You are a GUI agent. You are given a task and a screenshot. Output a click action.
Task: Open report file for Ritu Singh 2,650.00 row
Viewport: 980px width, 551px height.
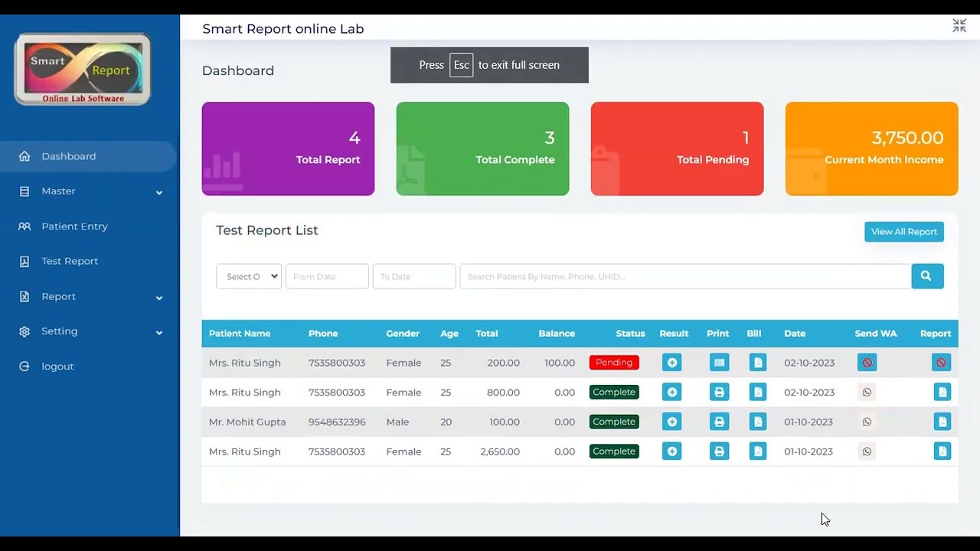(942, 452)
